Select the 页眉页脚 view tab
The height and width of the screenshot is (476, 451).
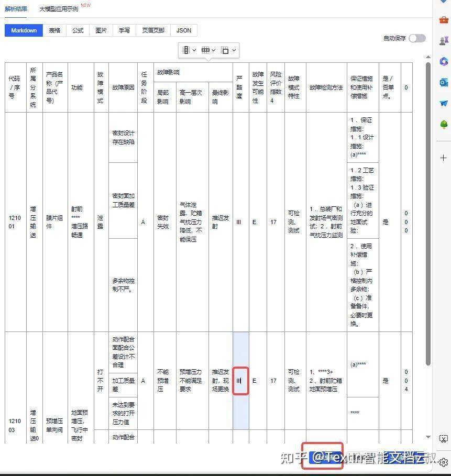(x=153, y=30)
